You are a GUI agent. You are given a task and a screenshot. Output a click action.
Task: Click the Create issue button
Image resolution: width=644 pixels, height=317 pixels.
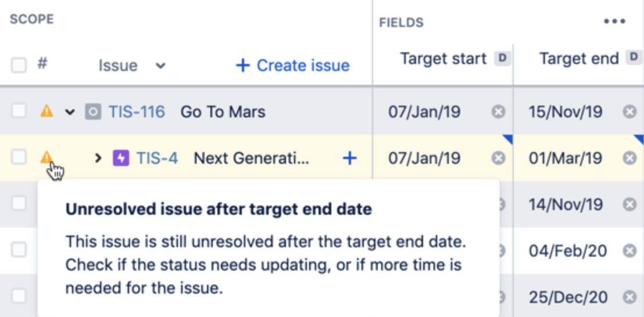pos(293,66)
